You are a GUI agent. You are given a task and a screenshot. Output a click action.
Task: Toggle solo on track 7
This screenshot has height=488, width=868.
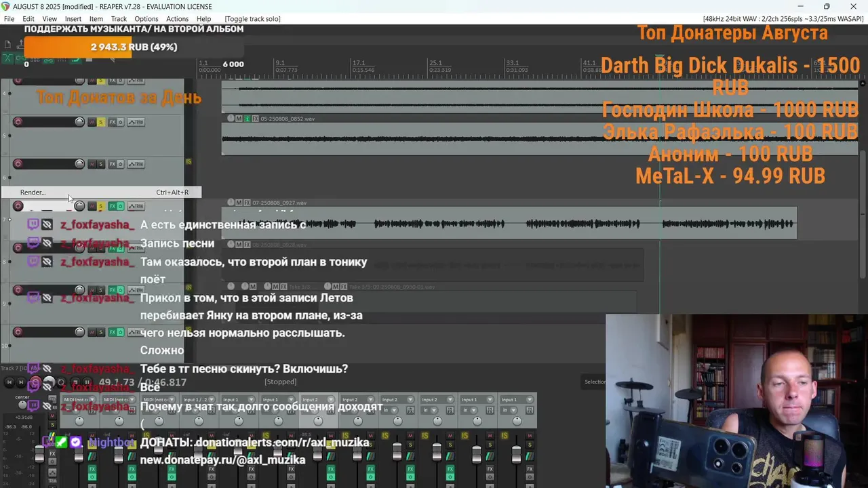click(101, 206)
